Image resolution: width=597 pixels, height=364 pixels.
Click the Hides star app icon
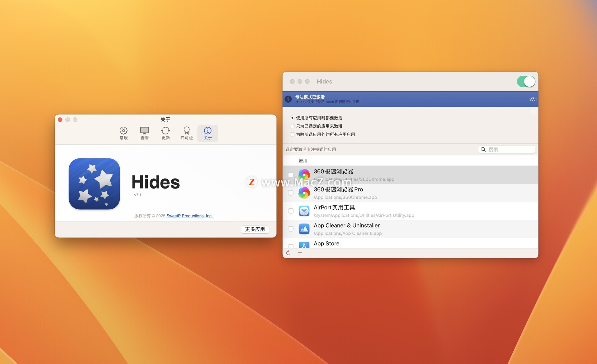click(94, 184)
